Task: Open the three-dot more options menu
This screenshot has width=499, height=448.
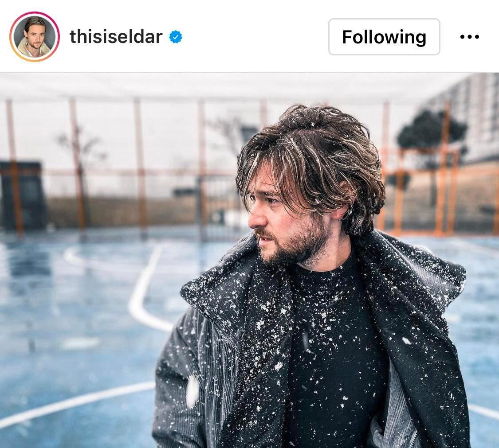Action: tap(469, 37)
